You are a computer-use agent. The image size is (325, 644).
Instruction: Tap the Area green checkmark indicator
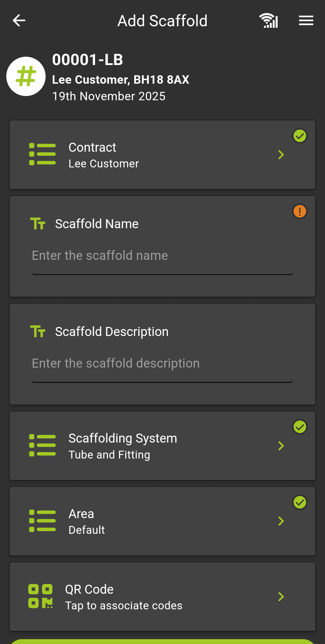[x=300, y=502]
